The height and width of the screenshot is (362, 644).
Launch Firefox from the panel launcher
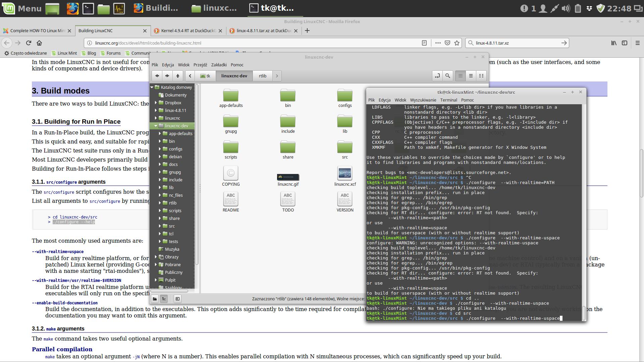(72, 8)
